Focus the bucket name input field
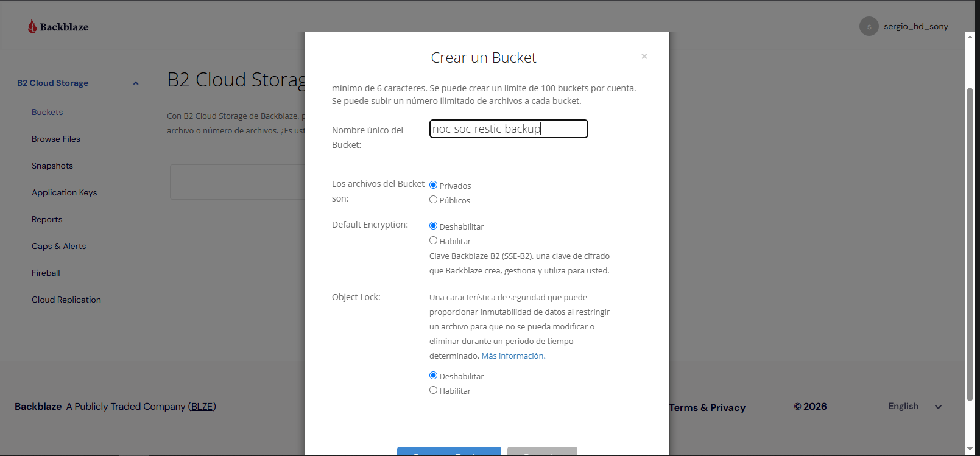Screen dimensions: 980x456 [509, 129]
